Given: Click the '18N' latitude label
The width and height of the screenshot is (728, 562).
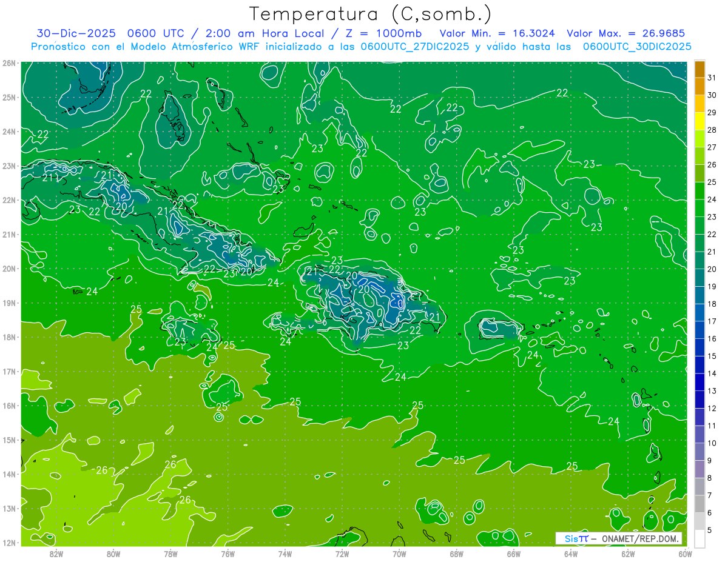Looking at the screenshot, I should tap(9, 337).
